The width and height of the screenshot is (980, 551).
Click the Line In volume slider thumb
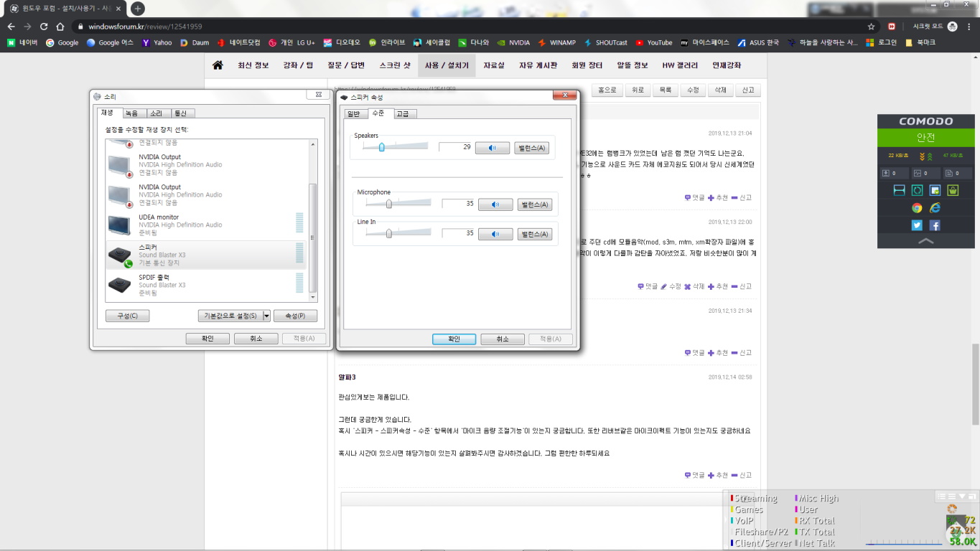click(x=388, y=233)
